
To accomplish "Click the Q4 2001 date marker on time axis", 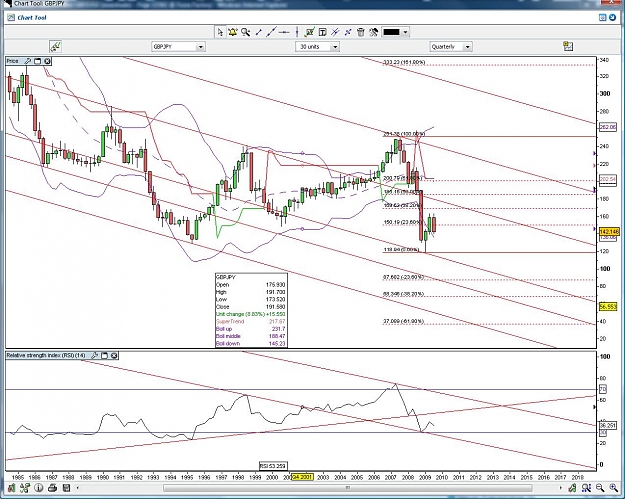I will click(303, 477).
